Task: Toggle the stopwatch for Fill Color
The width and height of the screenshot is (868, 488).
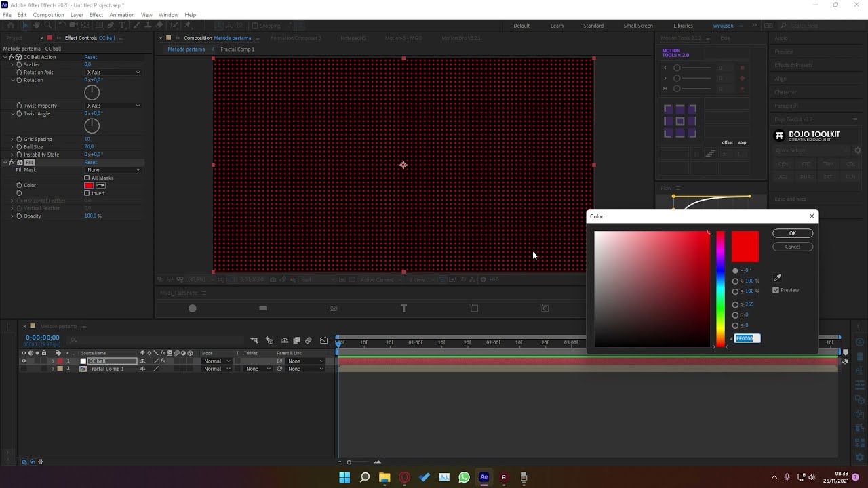Action: coord(19,185)
